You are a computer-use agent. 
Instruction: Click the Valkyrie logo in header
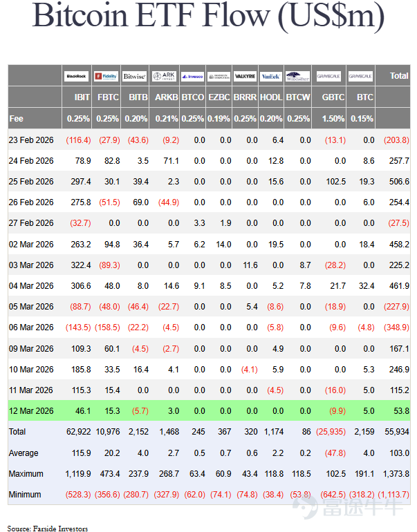click(245, 76)
